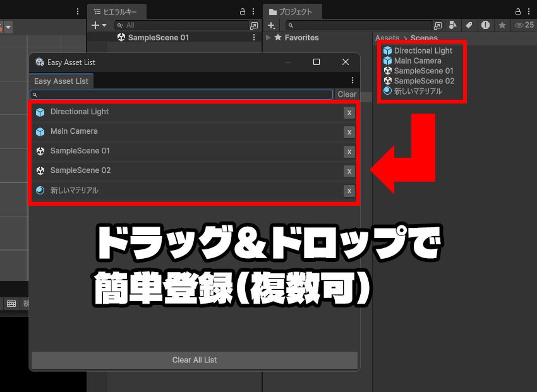Click the search-by-label tag icon in Project toolbar
The width and height of the screenshot is (537, 392).
point(469,25)
